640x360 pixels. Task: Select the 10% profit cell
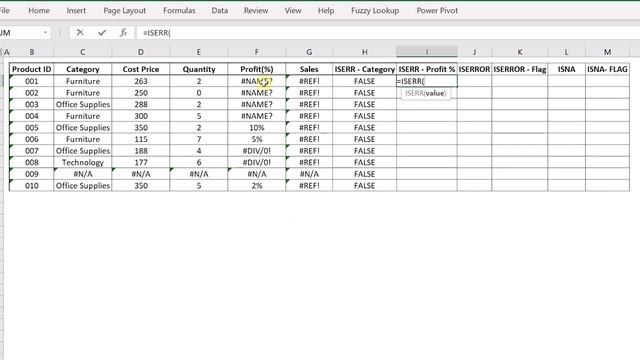click(256, 127)
